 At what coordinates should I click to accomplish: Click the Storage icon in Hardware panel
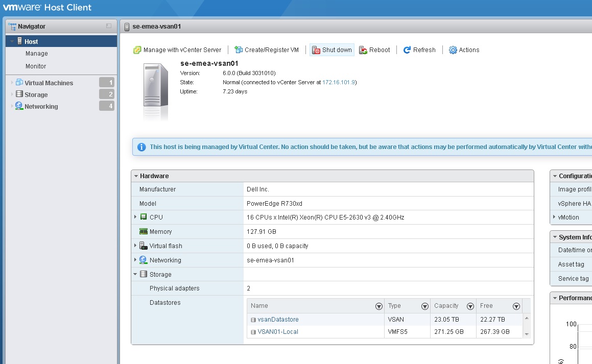(x=144, y=274)
